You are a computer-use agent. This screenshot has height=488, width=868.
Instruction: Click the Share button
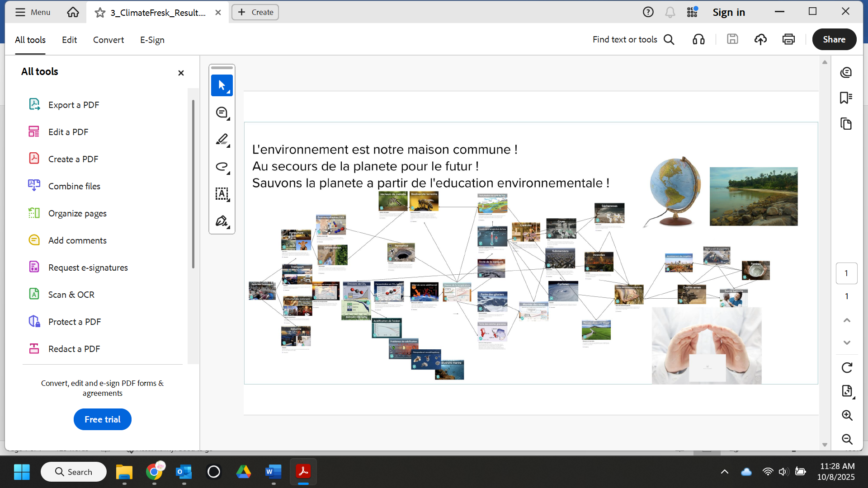pyautogui.click(x=834, y=40)
